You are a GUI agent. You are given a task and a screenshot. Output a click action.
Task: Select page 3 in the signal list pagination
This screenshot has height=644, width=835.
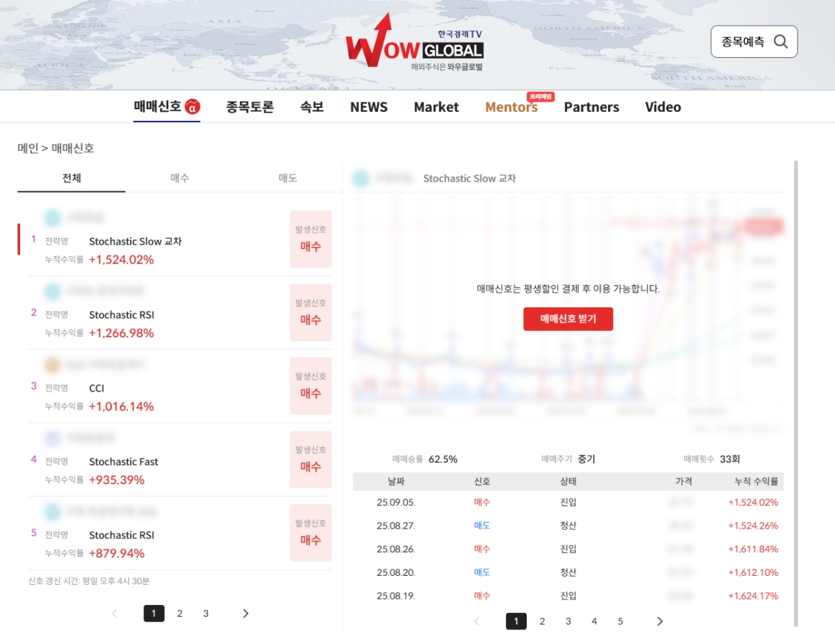(x=206, y=613)
